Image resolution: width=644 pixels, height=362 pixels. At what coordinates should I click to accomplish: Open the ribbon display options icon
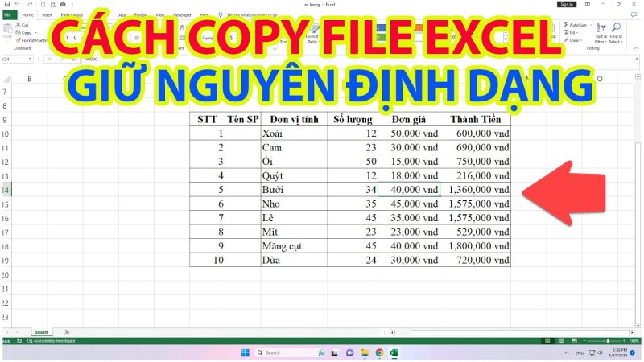(x=588, y=4)
